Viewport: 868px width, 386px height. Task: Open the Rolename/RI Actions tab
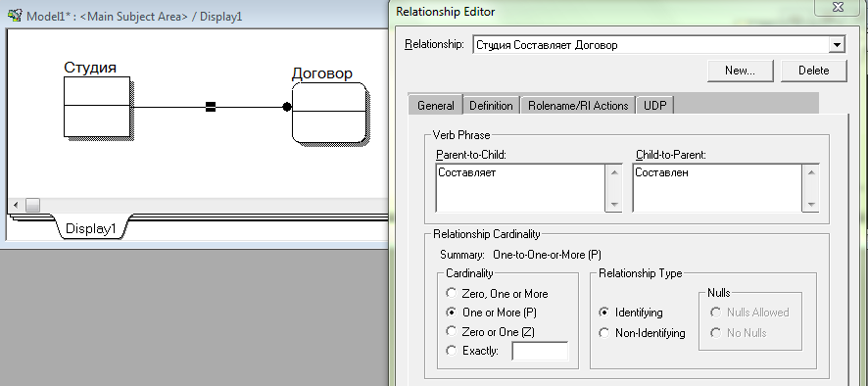coord(578,105)
